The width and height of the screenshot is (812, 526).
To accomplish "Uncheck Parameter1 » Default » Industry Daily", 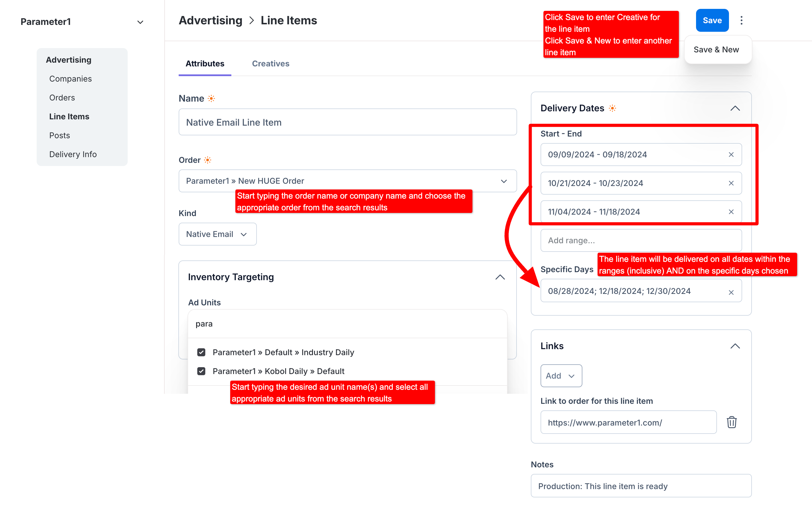I will click(x=201, y=352).
